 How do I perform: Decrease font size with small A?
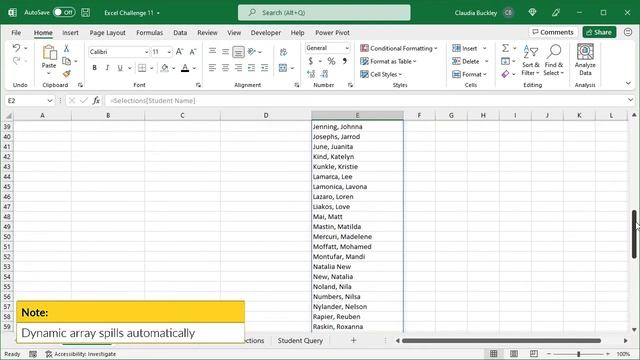tap(193, 51)
